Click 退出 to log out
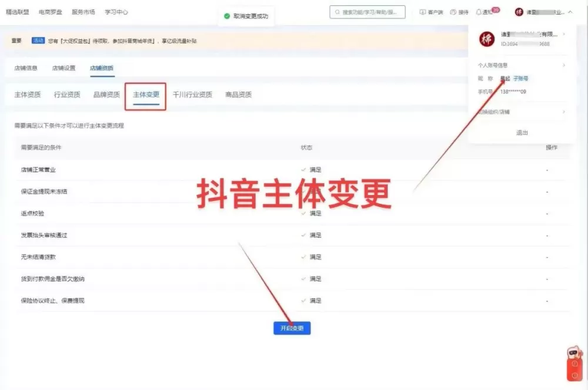Screen dimensions: 588x390 click(x=522, y=133)
